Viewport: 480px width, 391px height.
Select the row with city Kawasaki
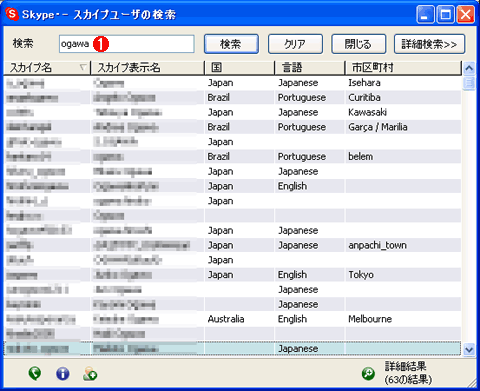point(233,112)
